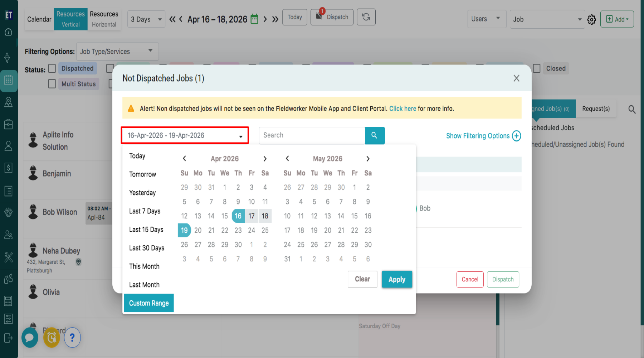Click the refresh calendar icon

366,17
